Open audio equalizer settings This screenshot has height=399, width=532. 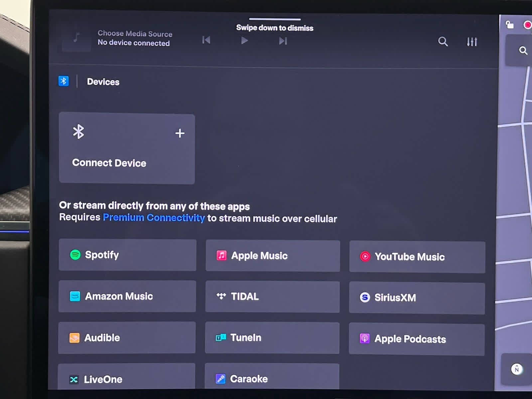coord(472,42)
